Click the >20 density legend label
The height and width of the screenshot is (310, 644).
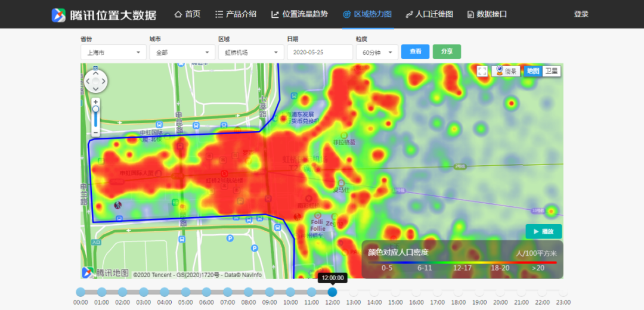click(538, 268)
